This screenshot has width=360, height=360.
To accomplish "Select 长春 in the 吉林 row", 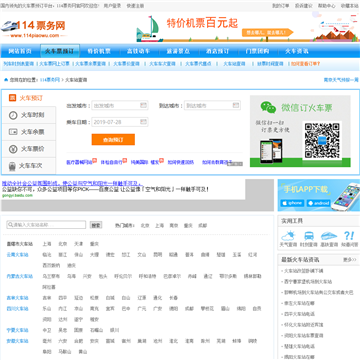I will [174, 298].
